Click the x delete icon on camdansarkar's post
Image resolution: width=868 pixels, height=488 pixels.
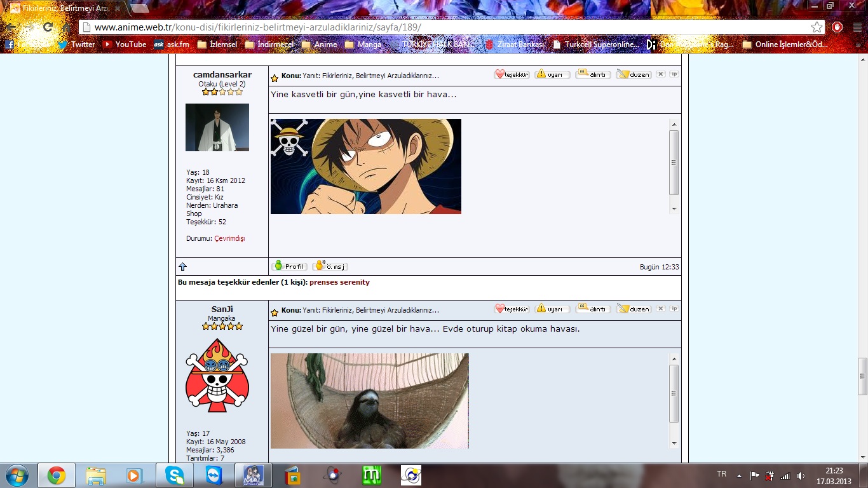click(661, 74)
